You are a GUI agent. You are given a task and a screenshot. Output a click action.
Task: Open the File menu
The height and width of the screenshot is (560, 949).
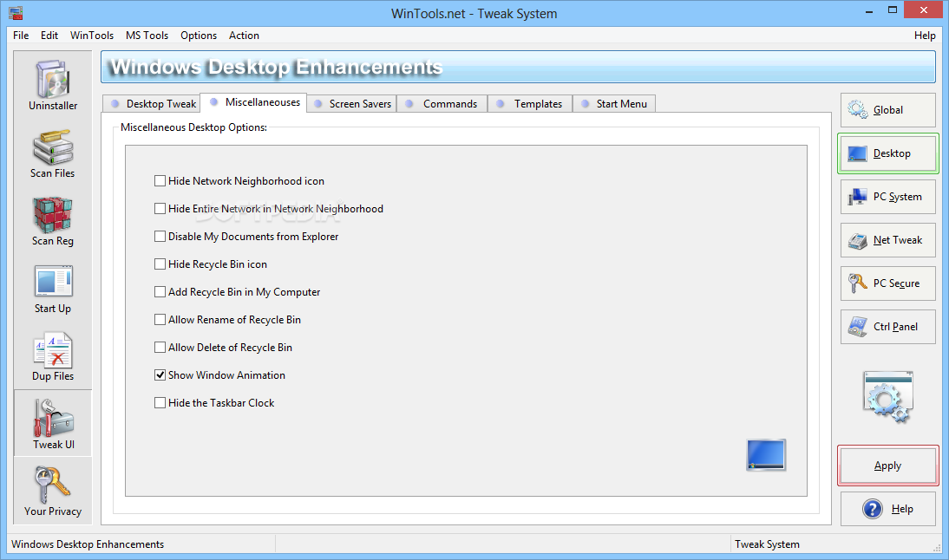click(x=21, y=35)
